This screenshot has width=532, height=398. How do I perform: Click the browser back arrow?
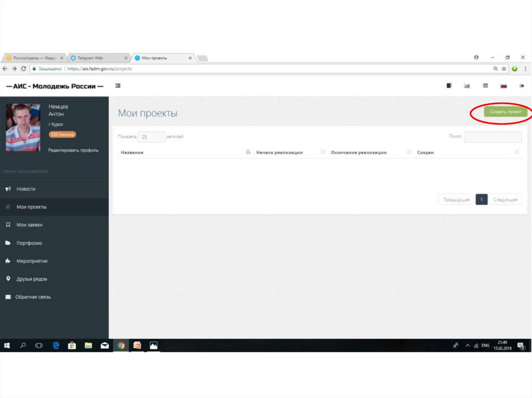[5, 68]
